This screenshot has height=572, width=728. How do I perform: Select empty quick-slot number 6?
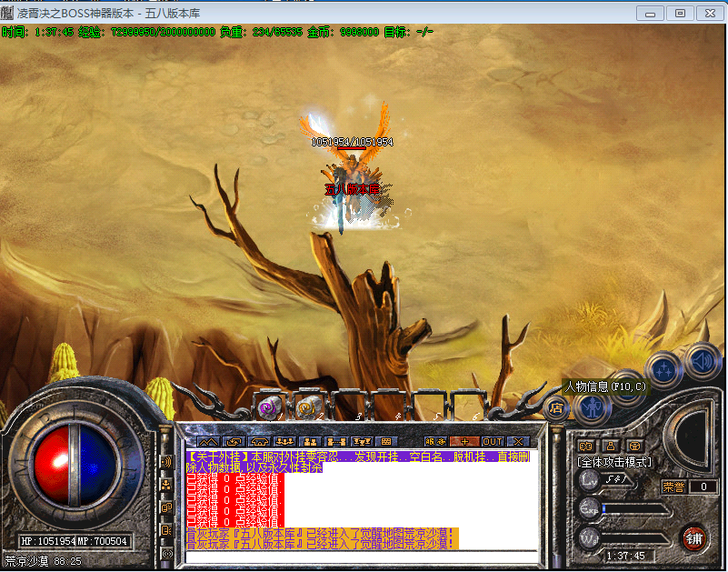(x=467, y=406)
